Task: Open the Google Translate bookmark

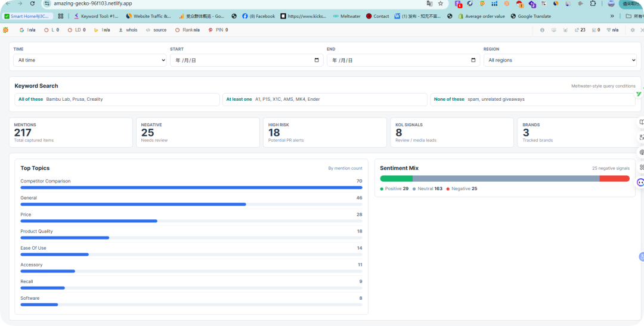Action: click(x=531, y=16)
